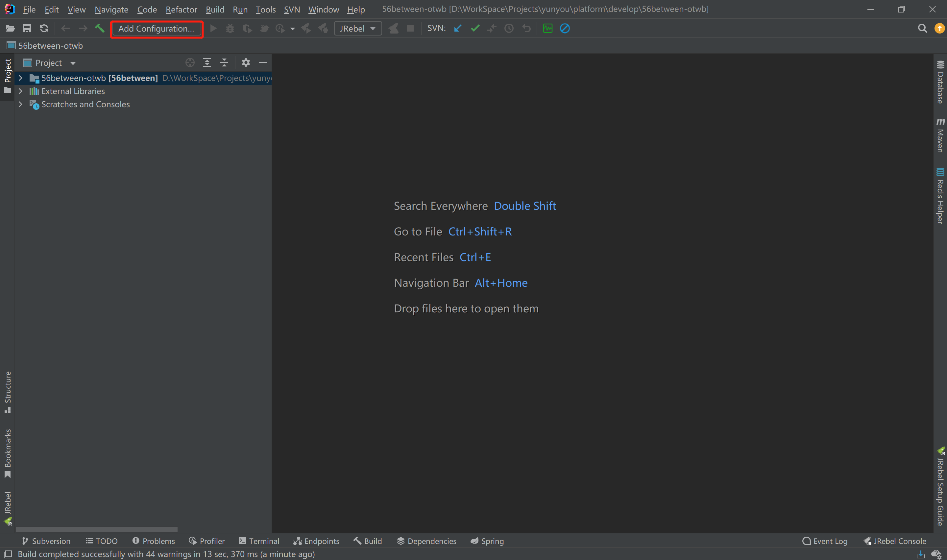
Task: Open Redis Helper side panel
Action: [x=940, y=196]
